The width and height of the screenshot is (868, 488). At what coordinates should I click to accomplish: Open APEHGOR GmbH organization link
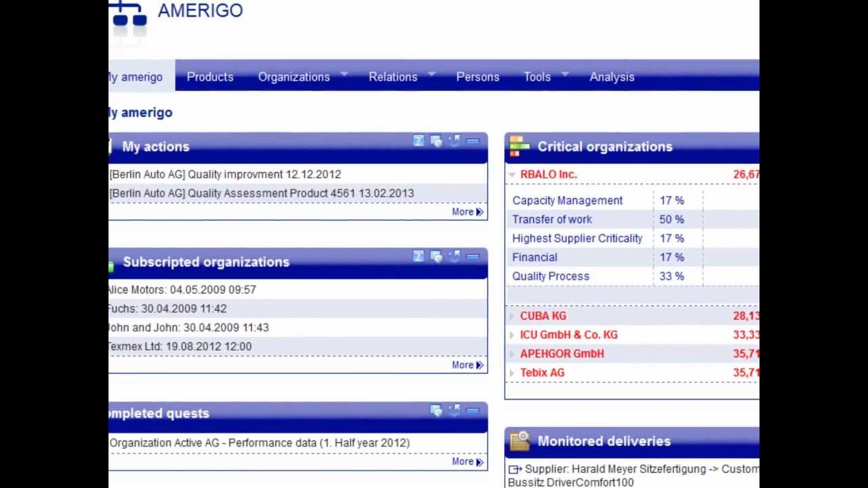(561, 354)
